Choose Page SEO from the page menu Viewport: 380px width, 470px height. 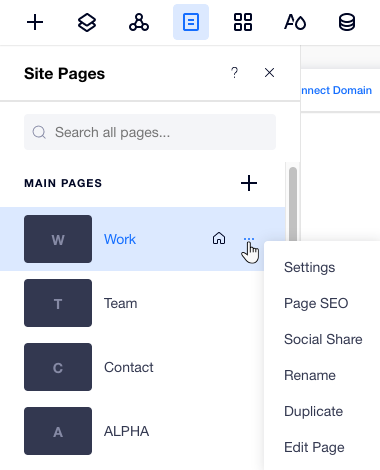coord(316,303)
